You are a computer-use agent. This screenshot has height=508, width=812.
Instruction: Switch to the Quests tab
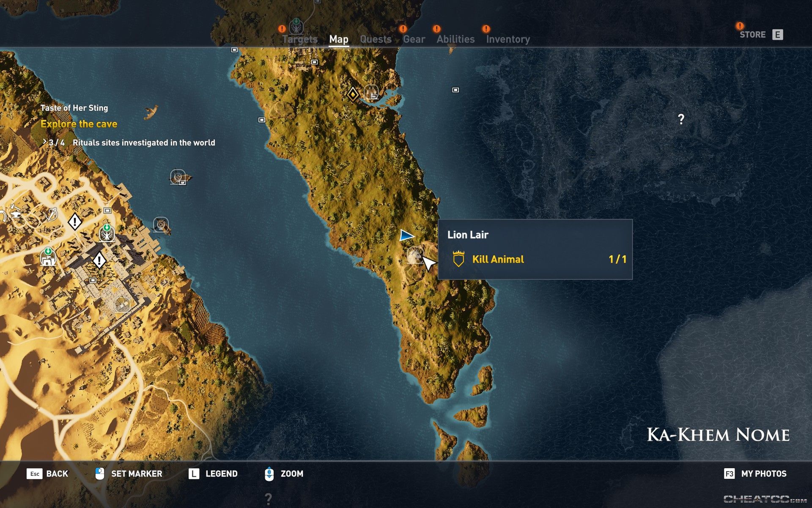[376, 39]
